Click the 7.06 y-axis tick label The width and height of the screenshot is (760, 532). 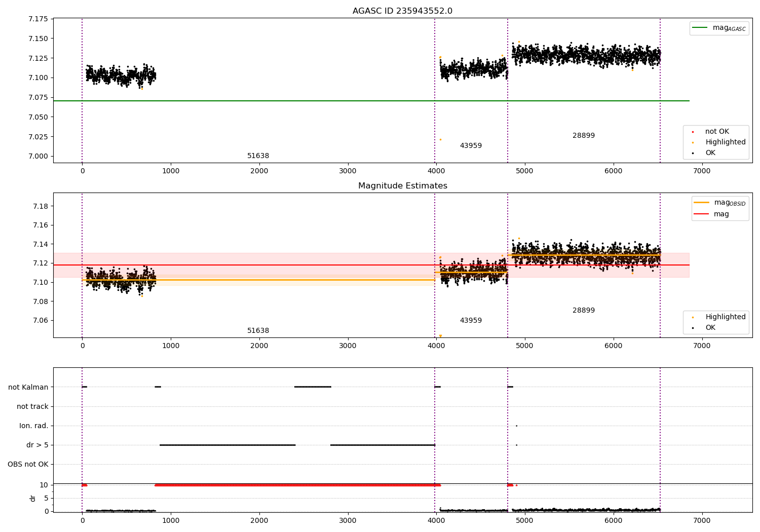41,320
